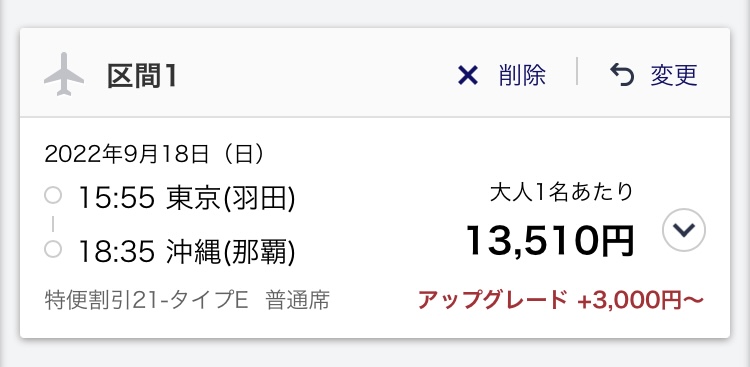Click the X delete icon
Viewport: 750px width, 367px height.
pos(468,76)
